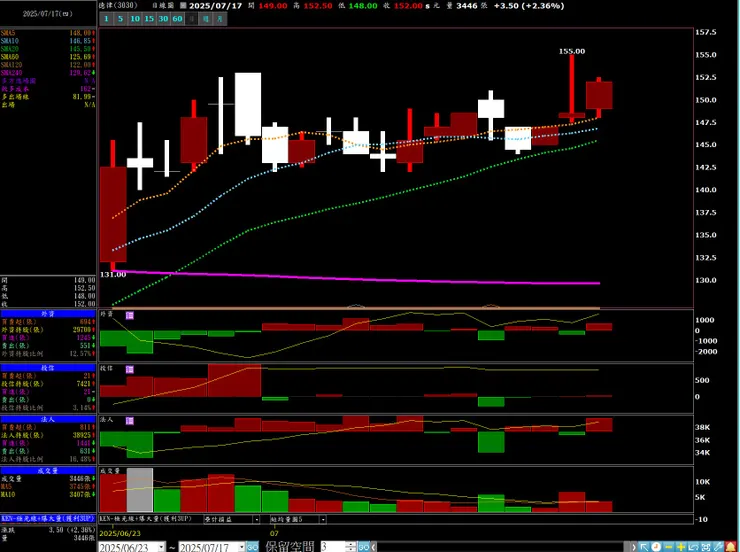Screen dimensions: 740x552
Task: Open the institutional panel settings icon
Action: [130, 421]
